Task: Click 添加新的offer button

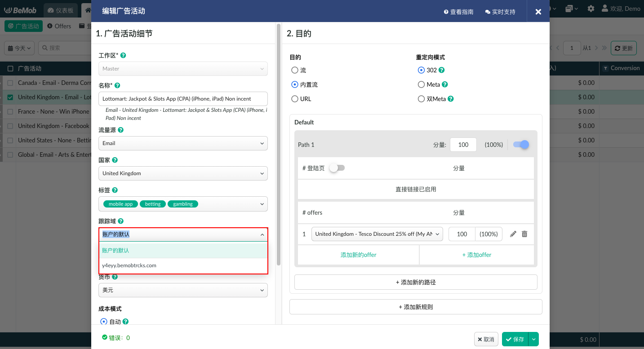Action: (x=358, y=255)
